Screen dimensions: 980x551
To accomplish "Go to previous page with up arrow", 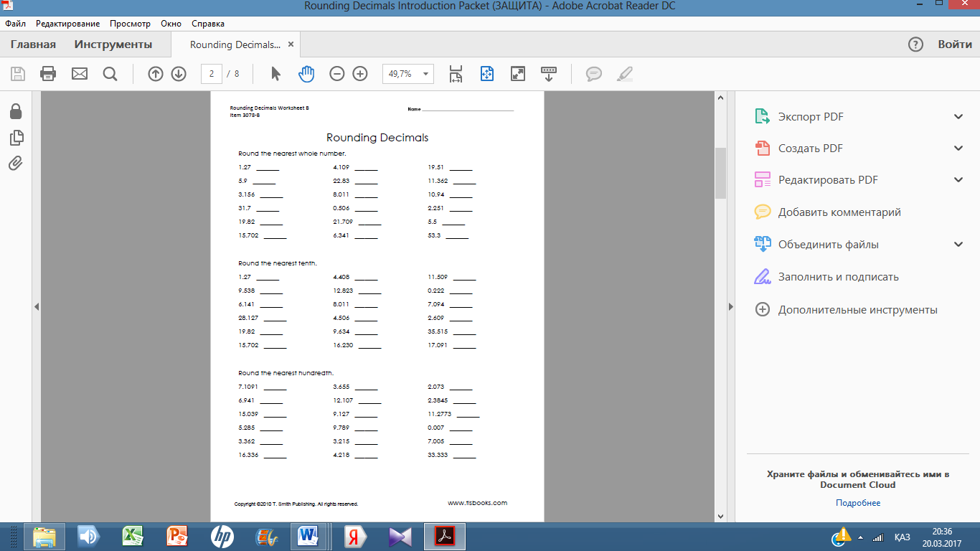I will (x=156, y=73).
